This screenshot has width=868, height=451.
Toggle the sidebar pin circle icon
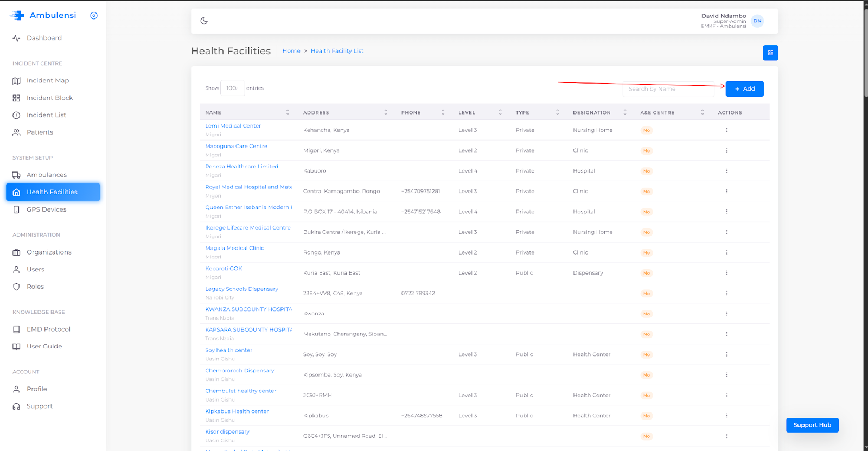coord(94,16)
